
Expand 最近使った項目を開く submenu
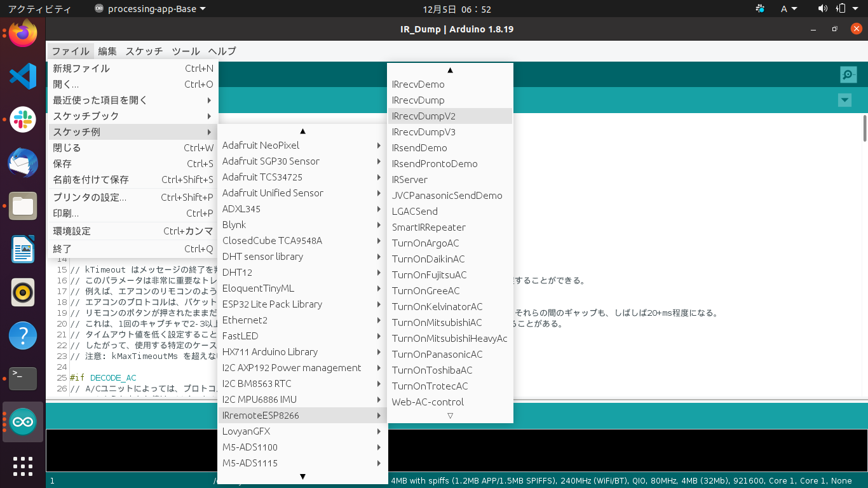(x=133, y=100)
